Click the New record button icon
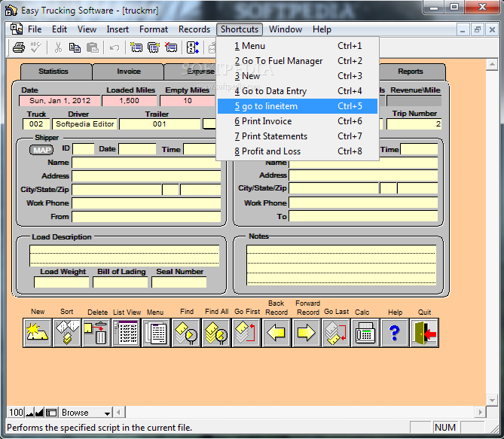 37,333
